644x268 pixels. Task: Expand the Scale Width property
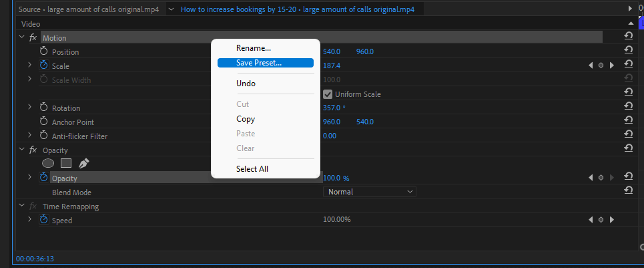29,79
